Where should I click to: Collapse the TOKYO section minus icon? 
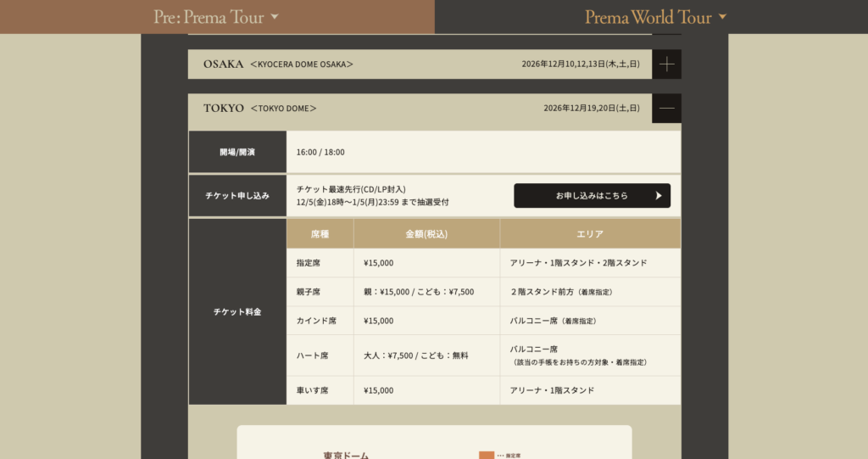point(666,108)
